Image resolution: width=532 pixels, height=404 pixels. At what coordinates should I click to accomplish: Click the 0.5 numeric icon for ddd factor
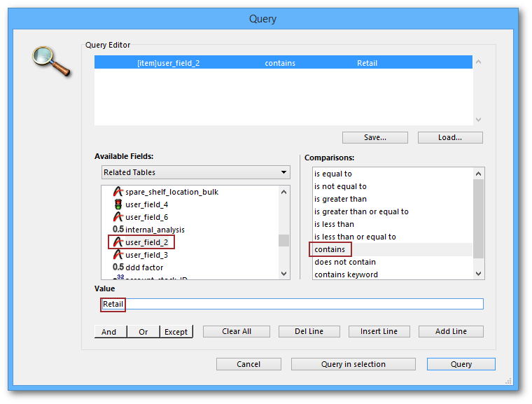pyautogui.click(x=118, y=267)
